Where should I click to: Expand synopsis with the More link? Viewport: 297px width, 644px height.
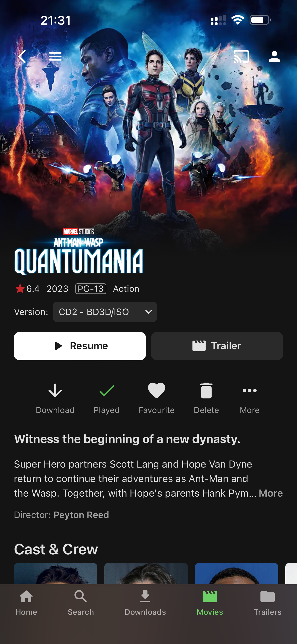(271, 493)
